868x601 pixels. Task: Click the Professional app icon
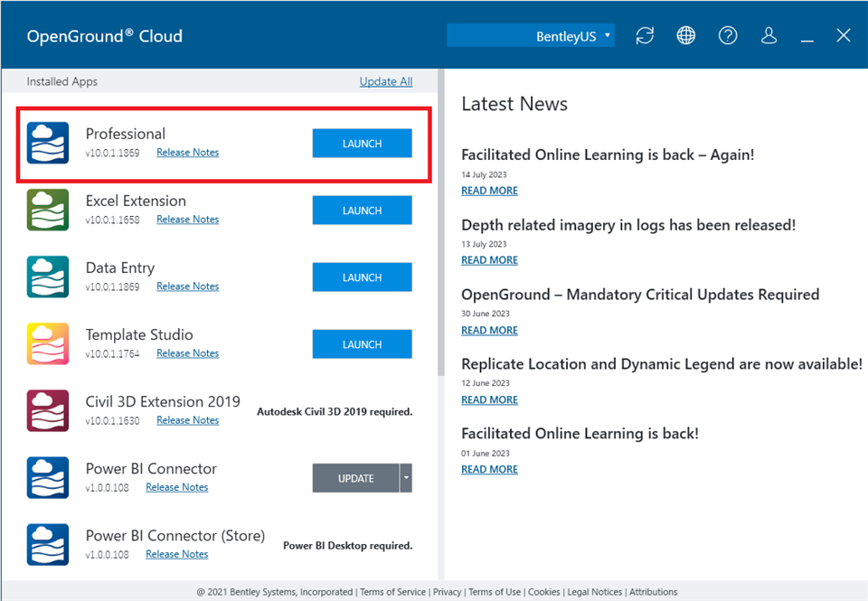point(48,143)
